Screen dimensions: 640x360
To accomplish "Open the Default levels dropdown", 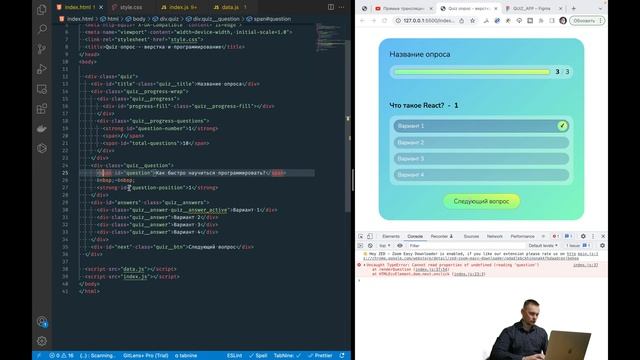I will click(x=543, y=246).
